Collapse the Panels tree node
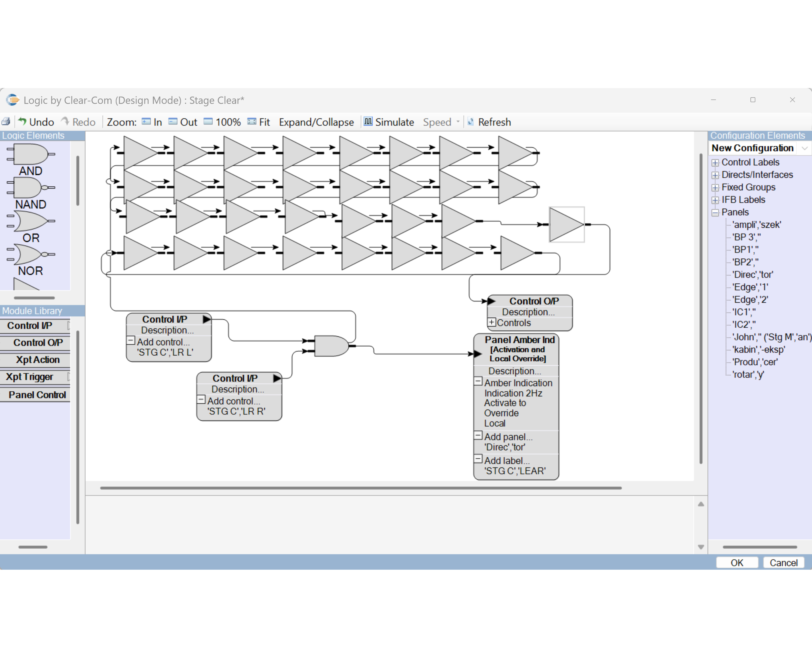 (x=715, y=213)
